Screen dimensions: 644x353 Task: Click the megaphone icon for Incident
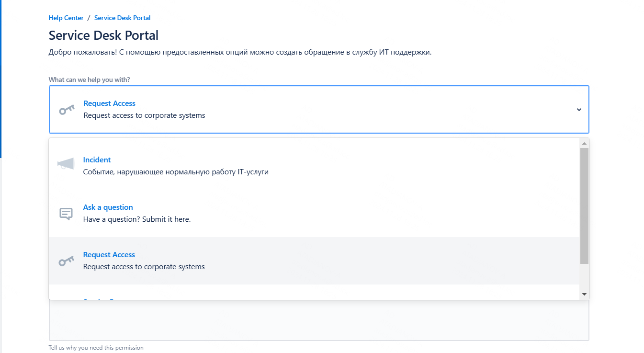[66, 164]
